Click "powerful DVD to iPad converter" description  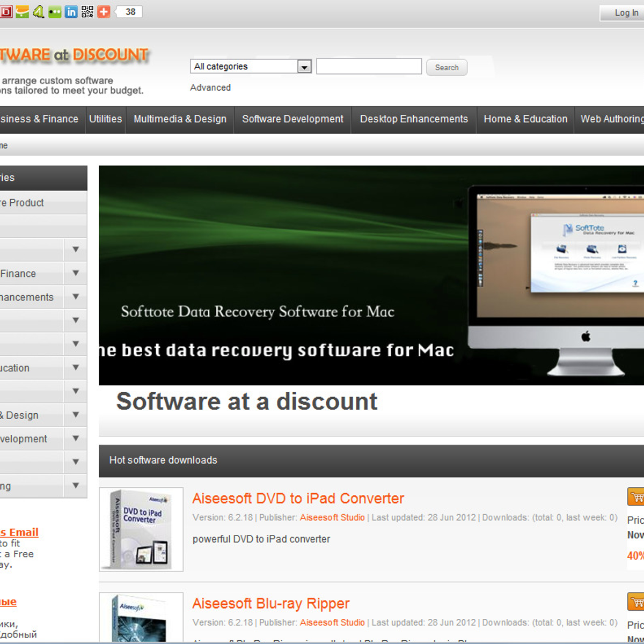261,539
